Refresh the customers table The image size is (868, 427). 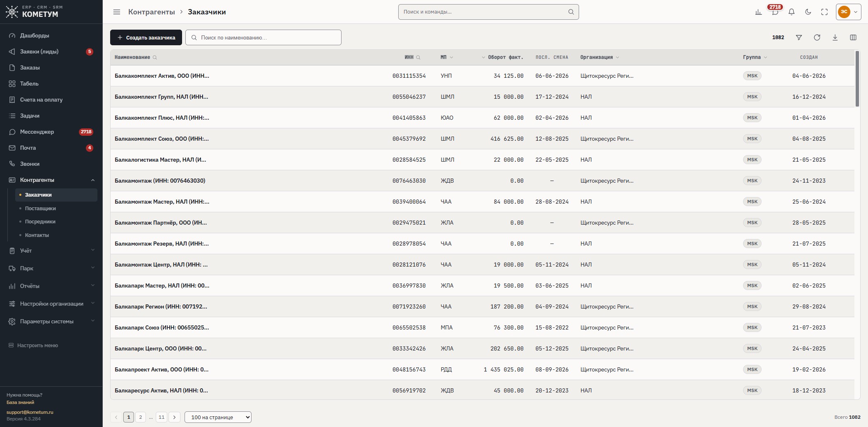click(817, 37)
